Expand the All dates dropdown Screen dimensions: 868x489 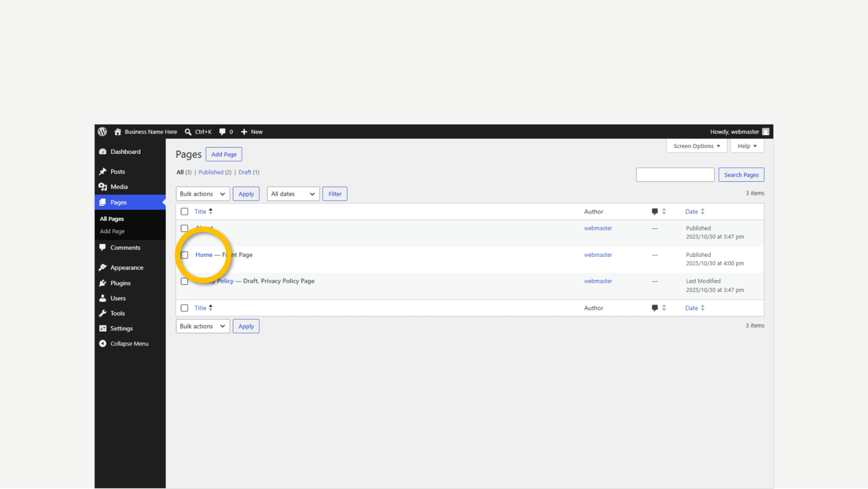293,194
